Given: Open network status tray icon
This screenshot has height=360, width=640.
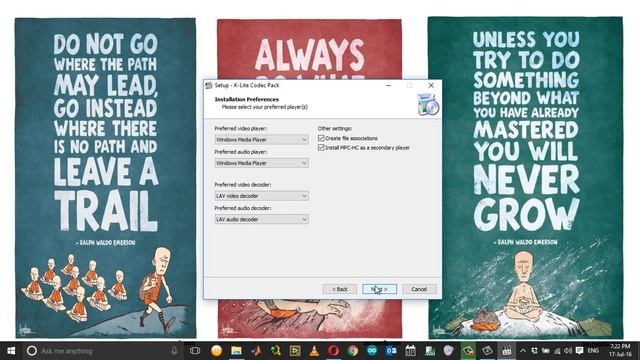Looking at the screenshot, I should pos(557,351).
